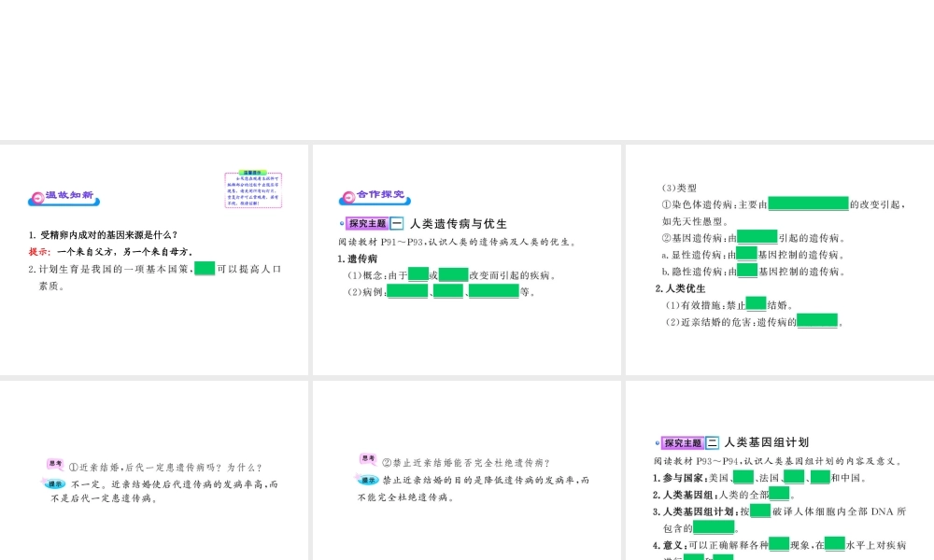Click the heading 人类基因组计划

click(767, 442)
